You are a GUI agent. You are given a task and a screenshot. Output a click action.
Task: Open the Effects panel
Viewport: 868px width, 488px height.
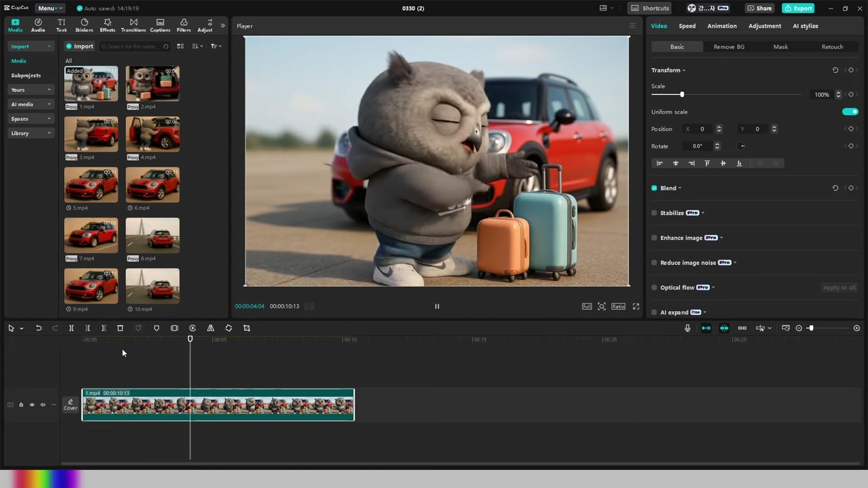[107, 25]
